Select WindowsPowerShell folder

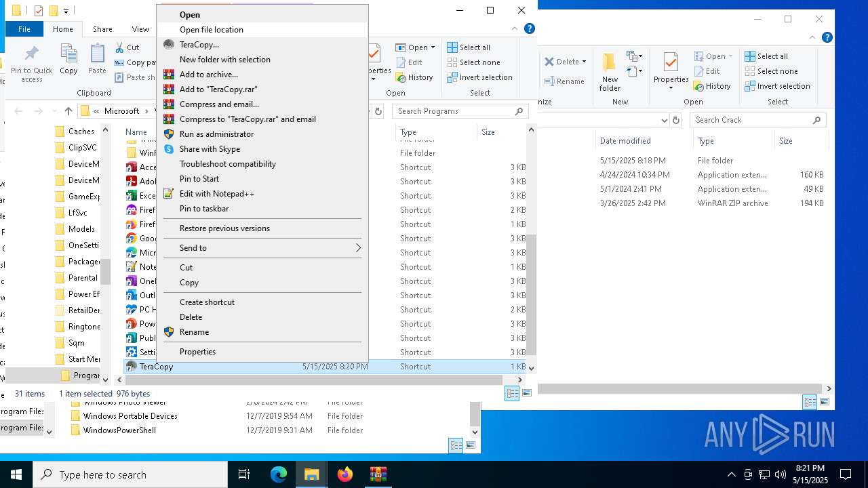click(x=119, y=430)
